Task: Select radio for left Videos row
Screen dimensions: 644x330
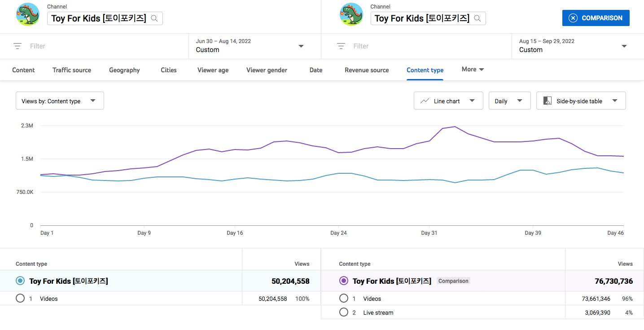Action: 20,299
